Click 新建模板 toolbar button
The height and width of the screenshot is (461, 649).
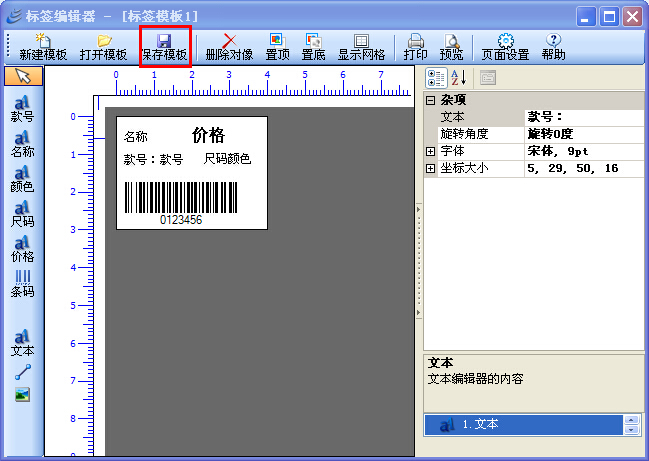[x=43, y=47]
